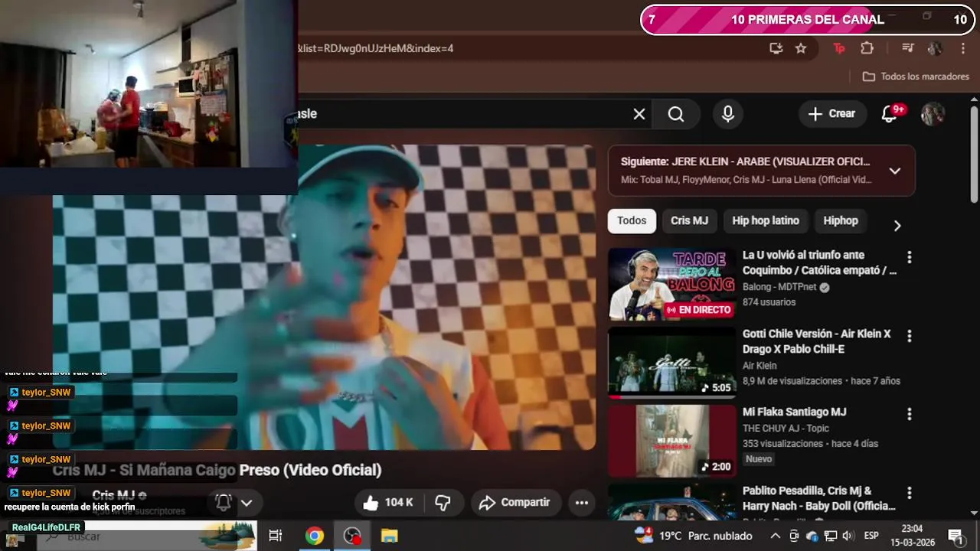This screenshot has height=551, width=980.
Task: Open the clock showing 23:04
Action: 912,535
